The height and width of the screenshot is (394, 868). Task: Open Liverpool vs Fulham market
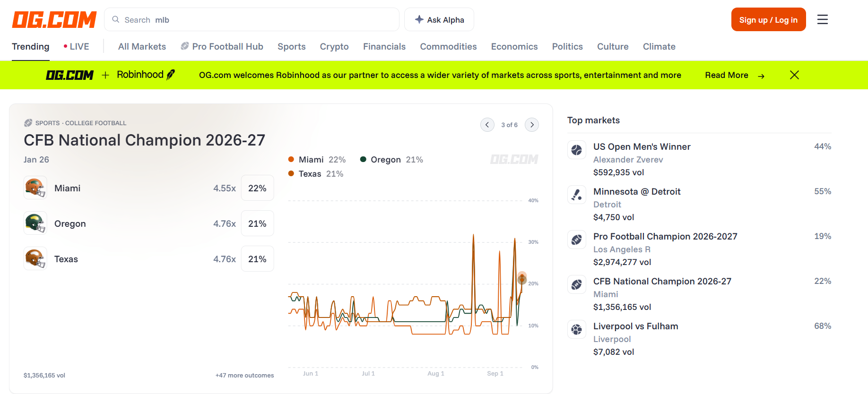(x=636, y=326)
